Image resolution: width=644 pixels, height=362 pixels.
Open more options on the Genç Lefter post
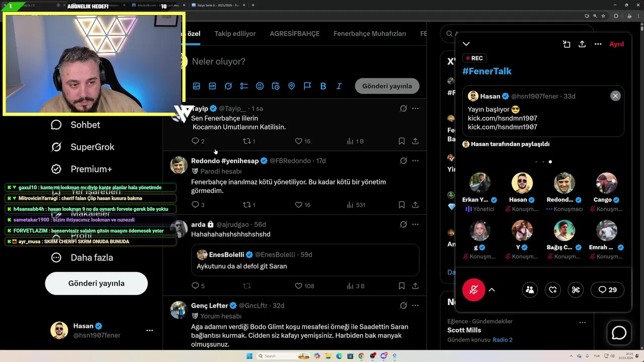tap(415, 305)
